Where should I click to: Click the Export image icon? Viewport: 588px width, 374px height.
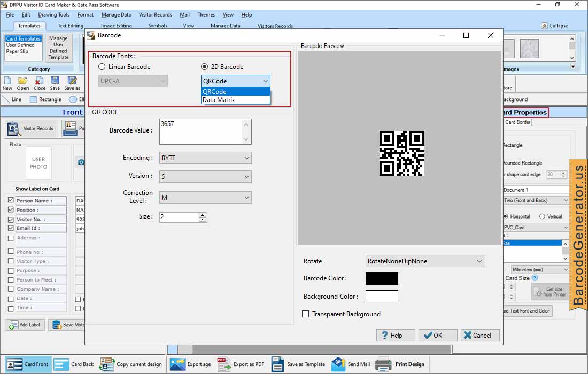click(177, 364)
